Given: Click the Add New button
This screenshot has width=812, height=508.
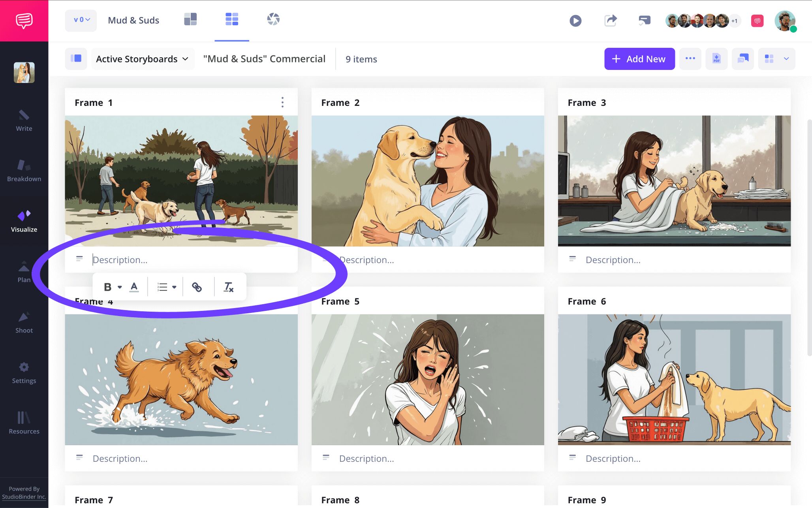Looking at the screenshot, I should coord(639,58).
